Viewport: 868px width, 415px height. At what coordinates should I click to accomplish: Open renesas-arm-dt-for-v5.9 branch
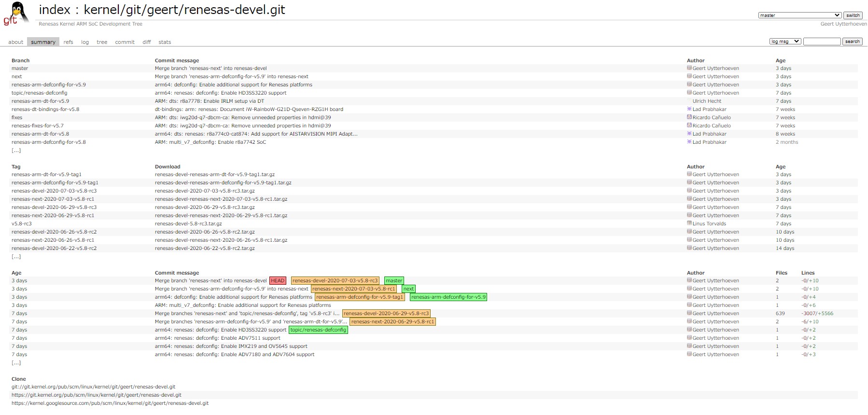click(41, 101)
